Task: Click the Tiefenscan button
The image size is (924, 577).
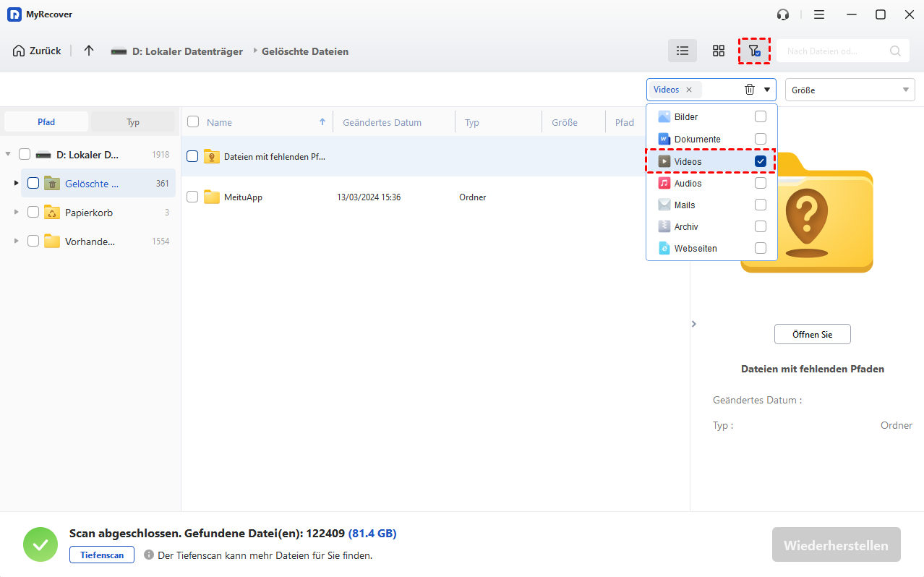Action: (x=102, y=555)
